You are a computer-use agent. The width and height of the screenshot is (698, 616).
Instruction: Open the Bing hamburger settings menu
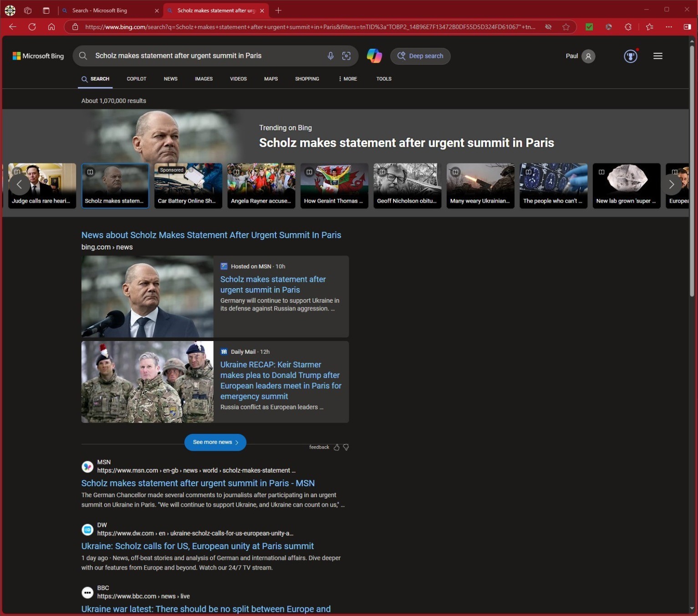tap(658, 56)
